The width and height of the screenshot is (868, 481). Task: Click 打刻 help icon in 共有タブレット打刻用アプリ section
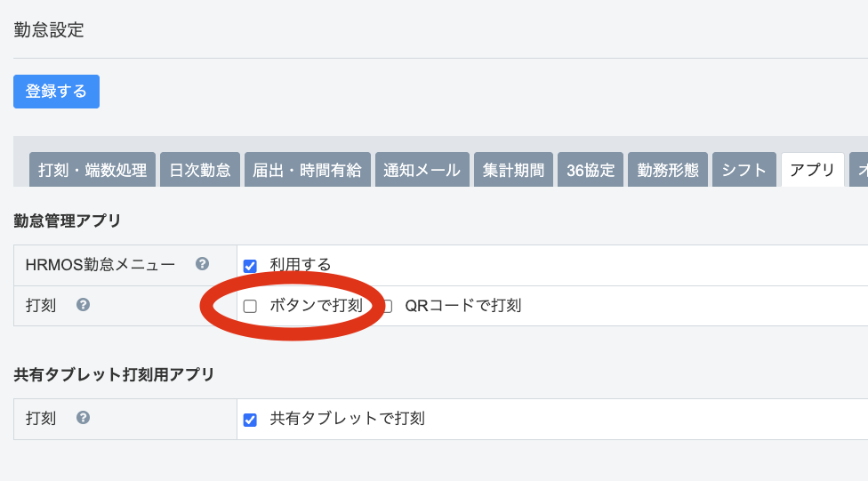click(83, 417)
